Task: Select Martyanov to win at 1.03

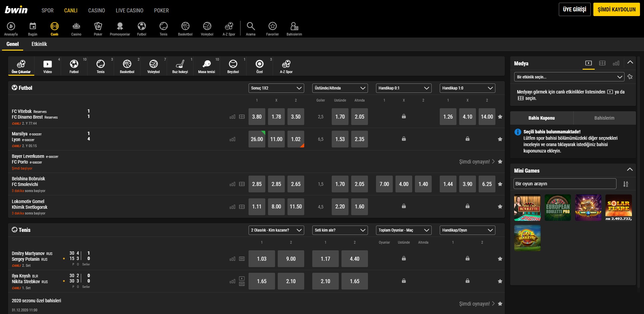Action: [262, 259]
